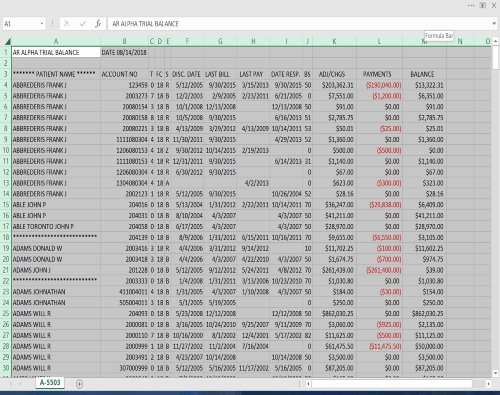Click payment ($11,475.50)

[379, 346]
